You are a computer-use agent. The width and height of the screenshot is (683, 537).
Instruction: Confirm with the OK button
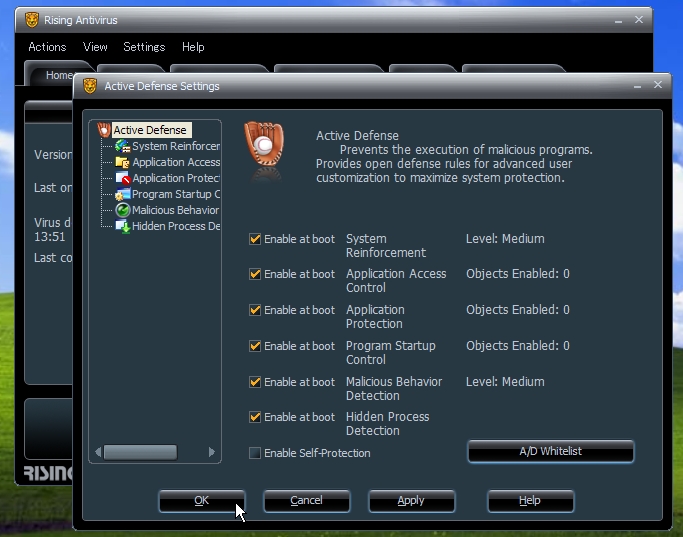[x=202, y=500]
